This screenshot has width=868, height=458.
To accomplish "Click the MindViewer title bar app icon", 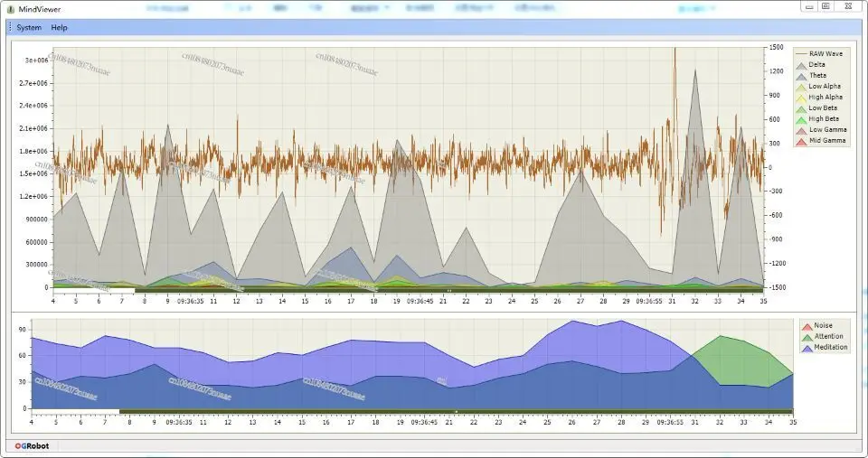I will [11, 9].
